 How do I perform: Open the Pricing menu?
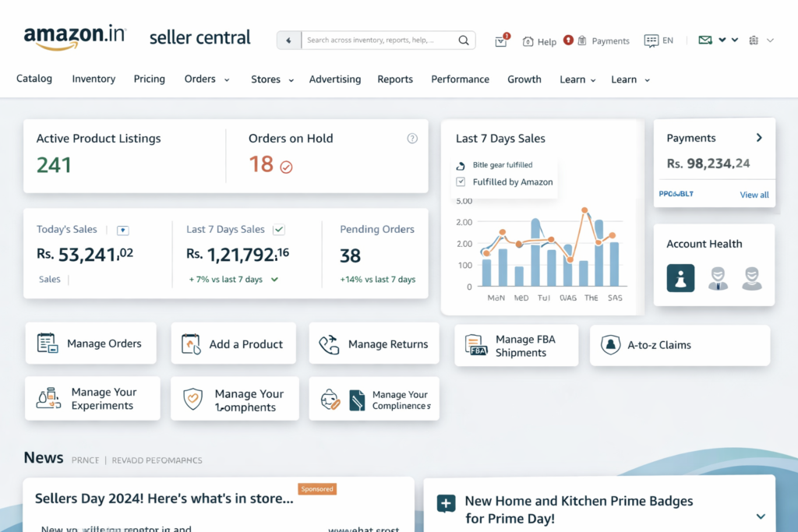tap(149, 79)
